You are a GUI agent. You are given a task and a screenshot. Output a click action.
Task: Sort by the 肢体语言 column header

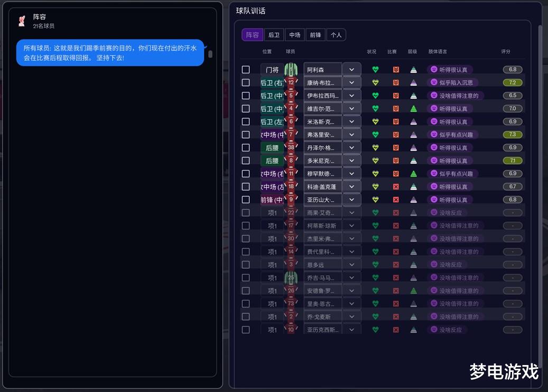tap(438, 51)
